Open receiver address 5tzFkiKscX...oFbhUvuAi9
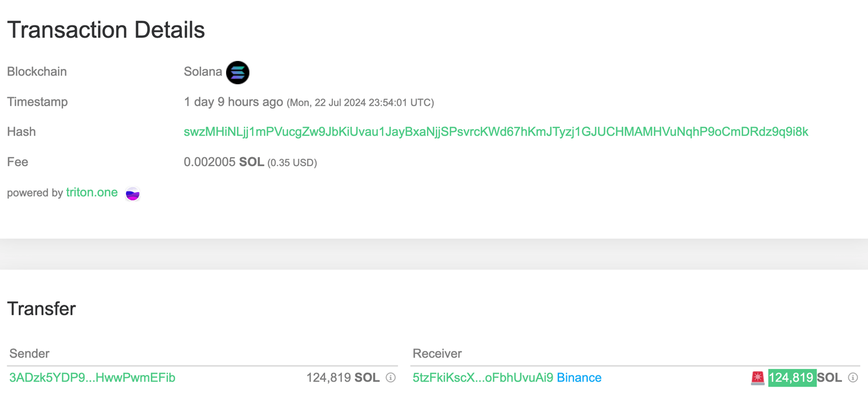 [483, 378]
